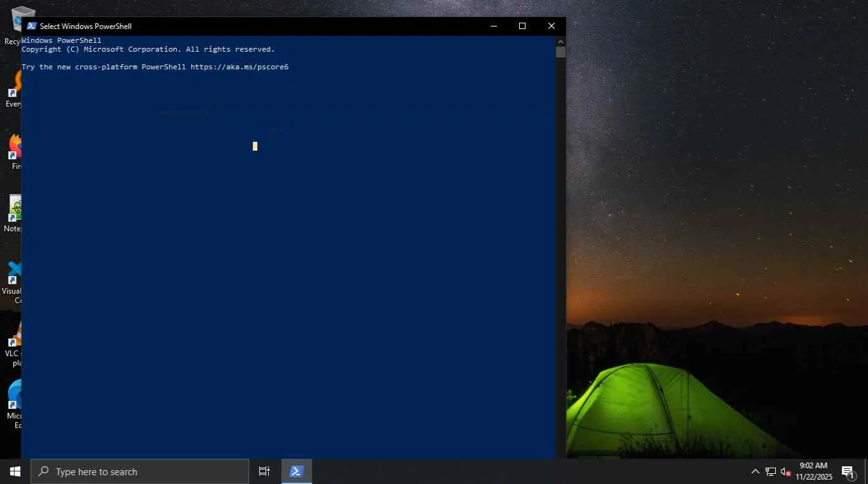
Task: Select the Recycle Bin desktop icon
Action: click(x=13, y=25)
